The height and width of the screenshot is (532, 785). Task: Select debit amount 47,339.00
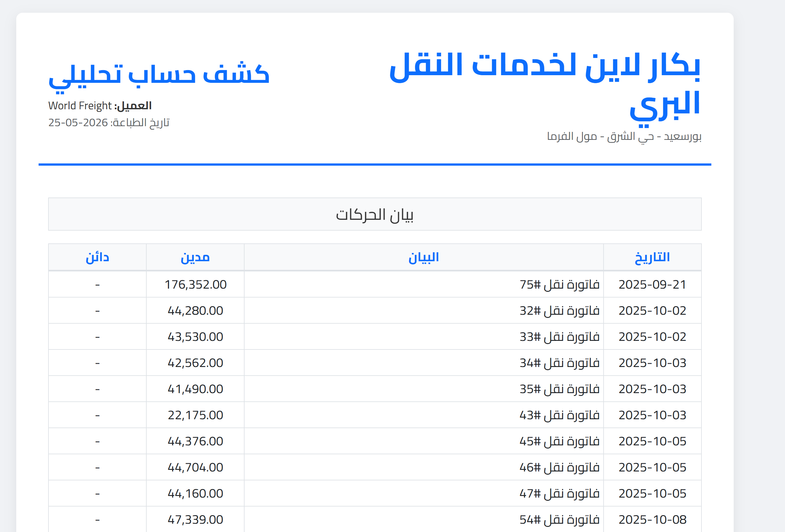(195, 520)
